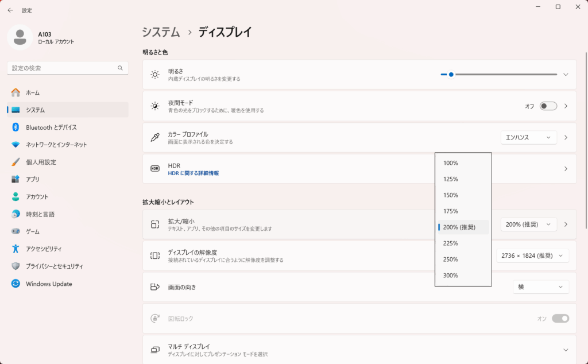Click the ホーム house icon
This screenshot has height=364, width=588.
point(16,92)
